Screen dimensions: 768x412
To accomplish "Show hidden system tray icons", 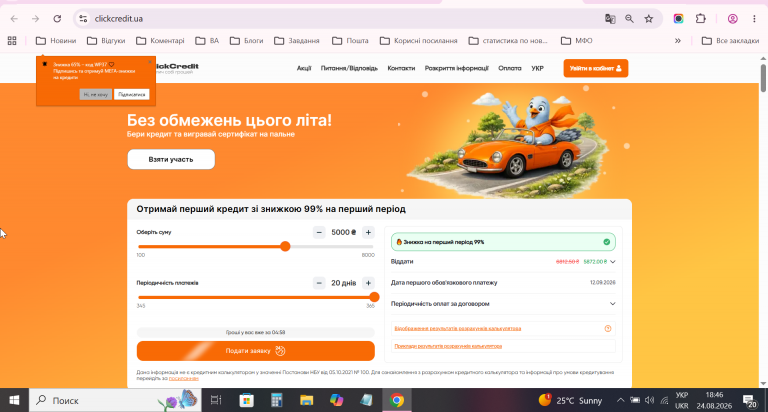I will click(620, 400).
